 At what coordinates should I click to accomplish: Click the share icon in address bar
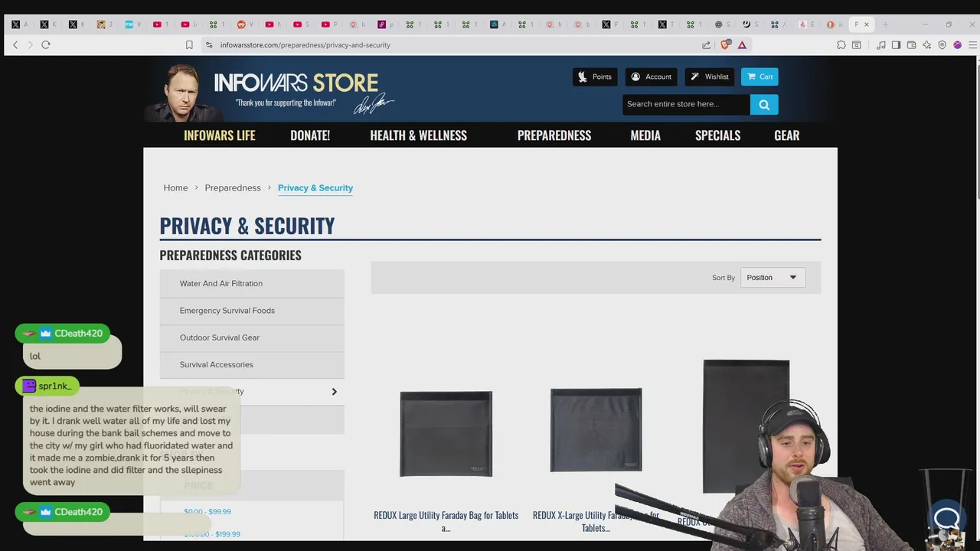click(706, 45)
